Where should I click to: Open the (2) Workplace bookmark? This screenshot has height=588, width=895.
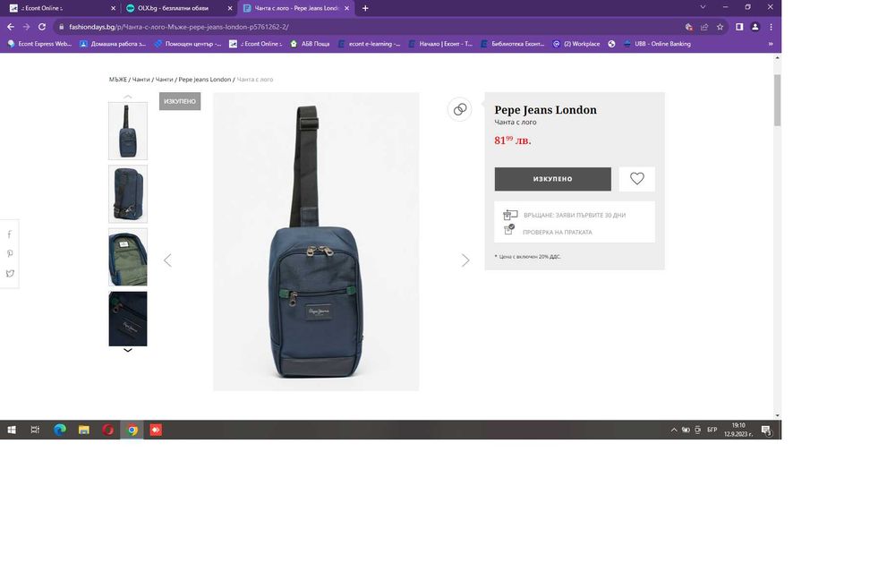point(576,44)
